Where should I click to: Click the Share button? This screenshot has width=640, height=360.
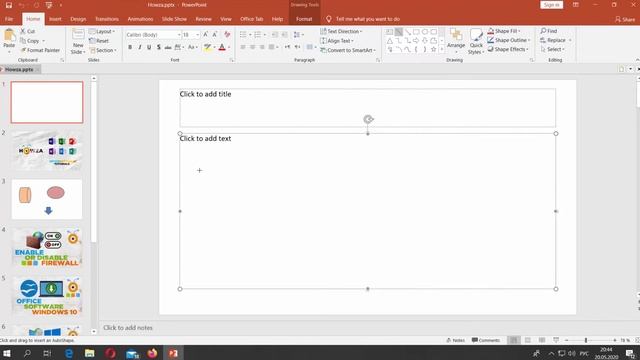pyautogui.click(x=625, y=19)
